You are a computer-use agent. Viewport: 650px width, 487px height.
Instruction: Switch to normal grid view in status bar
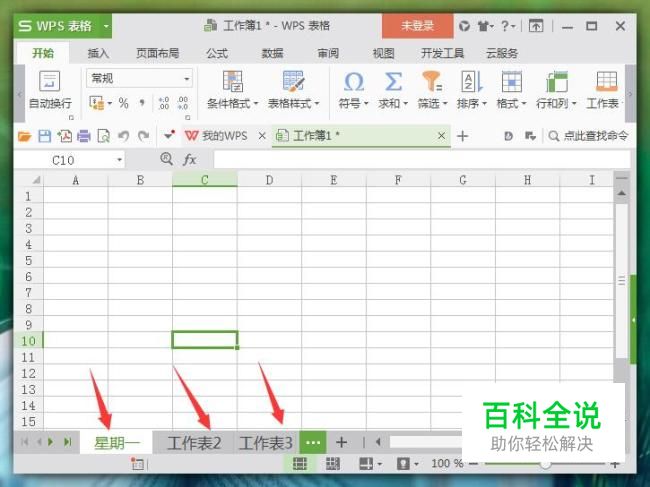coord(300,463)
